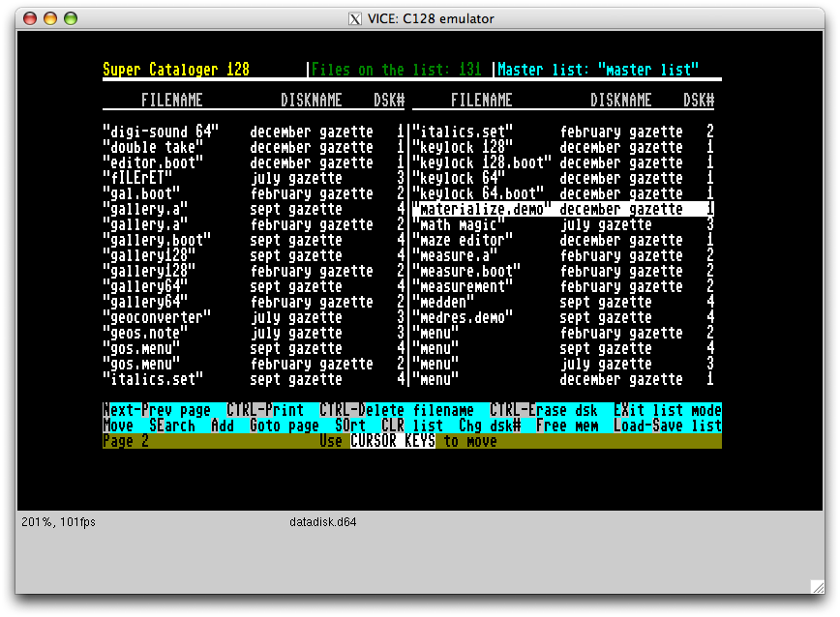The image size is (840, 617).
Task: Click the "digi-sound 64" file entry
Action: (x=161, y=132)
